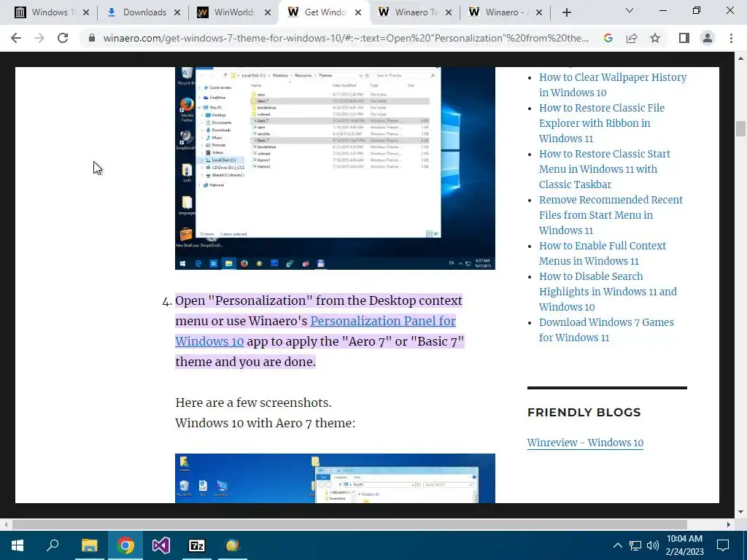Click the forward navigation arrow
The image size is (747, 560).
[x=39, y=38]
